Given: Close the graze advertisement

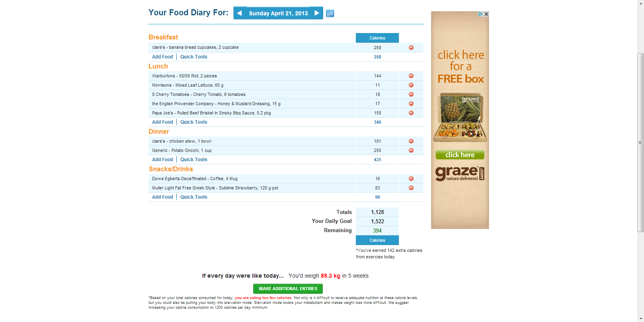Looking at the screenshot, I should [486, 14].
